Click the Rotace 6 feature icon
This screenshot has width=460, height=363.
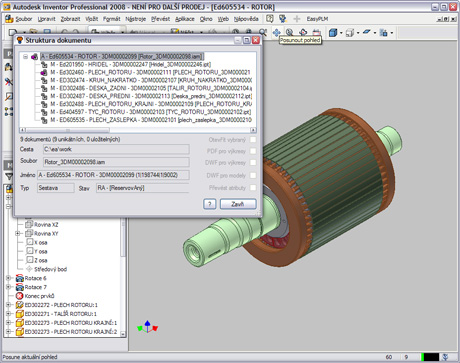pos(20,278)
